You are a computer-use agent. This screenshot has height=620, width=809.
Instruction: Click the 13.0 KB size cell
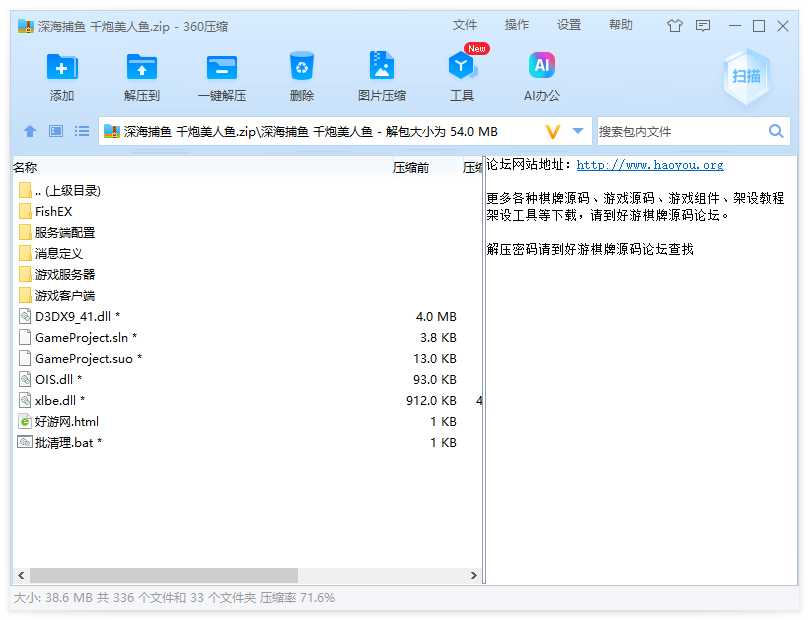point(434,358)
